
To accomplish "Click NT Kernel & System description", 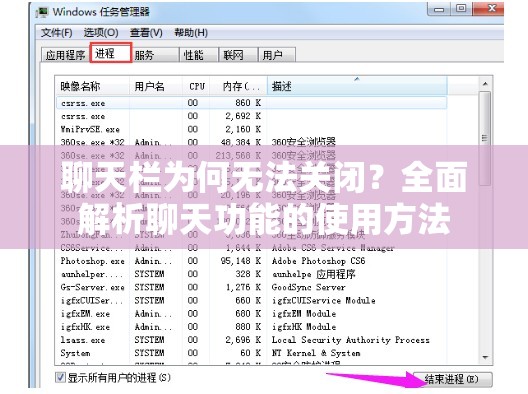I will (x=316, y=353).
